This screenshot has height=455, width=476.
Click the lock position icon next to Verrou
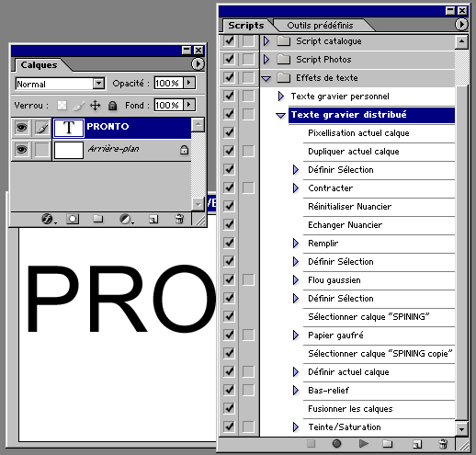pyautogui.click(x=96, y=106)
